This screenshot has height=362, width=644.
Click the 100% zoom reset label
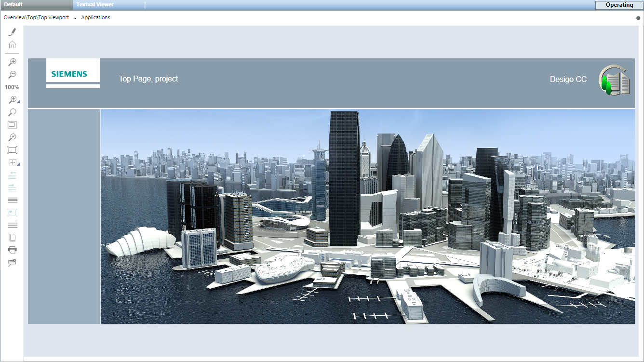click(12, 87)
